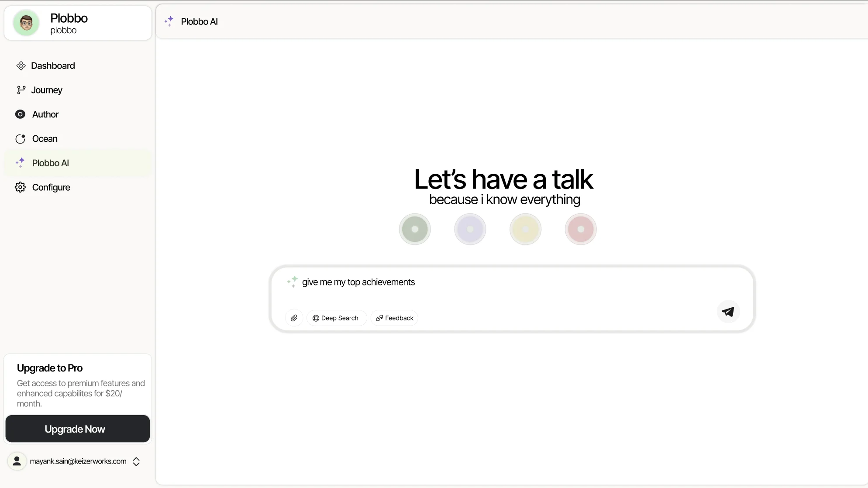Image resolution: width=868 pixels, height=488 pixels.
Task: Select Plobbo AI in the sidebar
Action: (78, 163)
